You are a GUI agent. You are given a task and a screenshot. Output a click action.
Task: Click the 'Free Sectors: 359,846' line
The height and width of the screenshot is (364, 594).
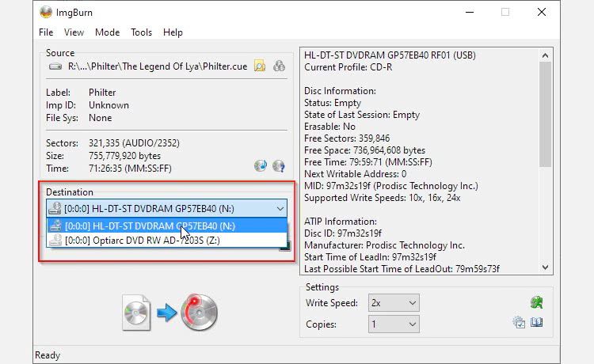pos(347,138)
